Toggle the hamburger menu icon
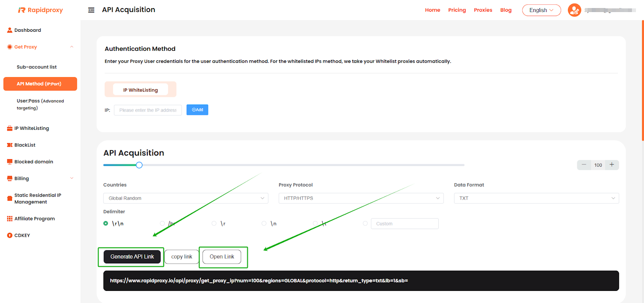Viewport: 644px width, 303px height. (x=91, y=10)
